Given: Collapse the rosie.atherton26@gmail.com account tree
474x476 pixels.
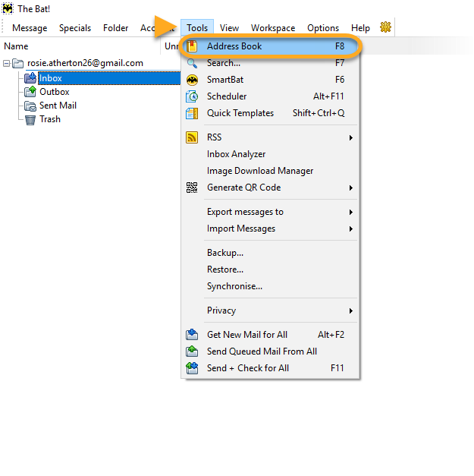Looking at the screenshot, I should click(6, 64).
